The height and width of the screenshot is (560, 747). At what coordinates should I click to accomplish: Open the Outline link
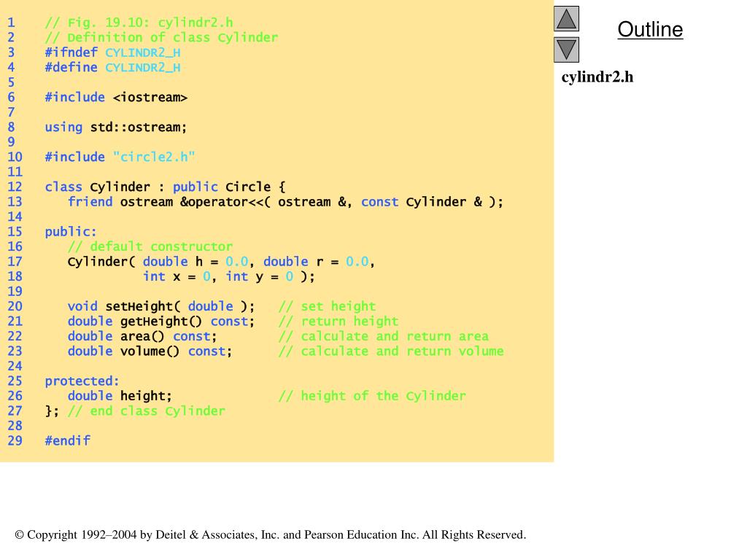point(650,29)
